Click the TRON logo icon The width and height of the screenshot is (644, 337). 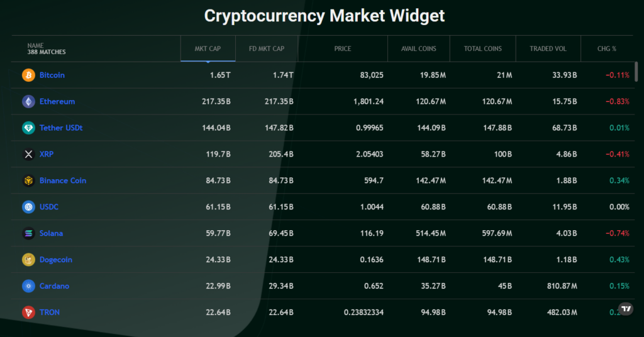(28, 312)
